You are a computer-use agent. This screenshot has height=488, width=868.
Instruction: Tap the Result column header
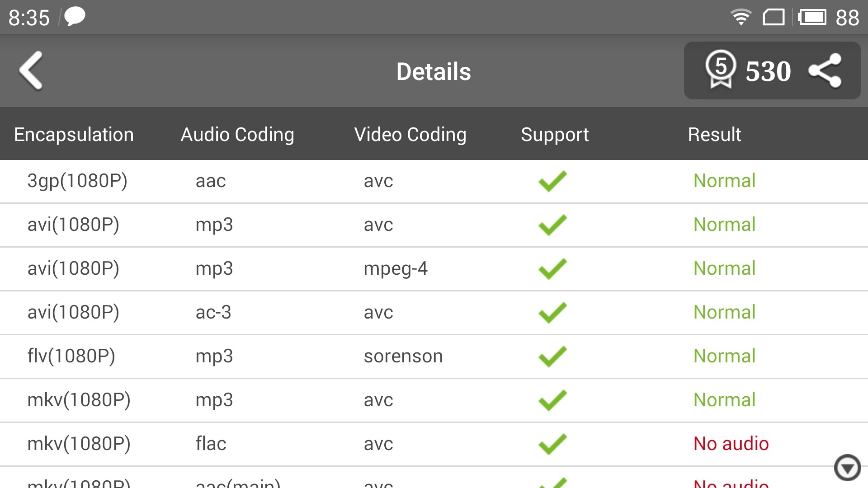tap(714, 134)
